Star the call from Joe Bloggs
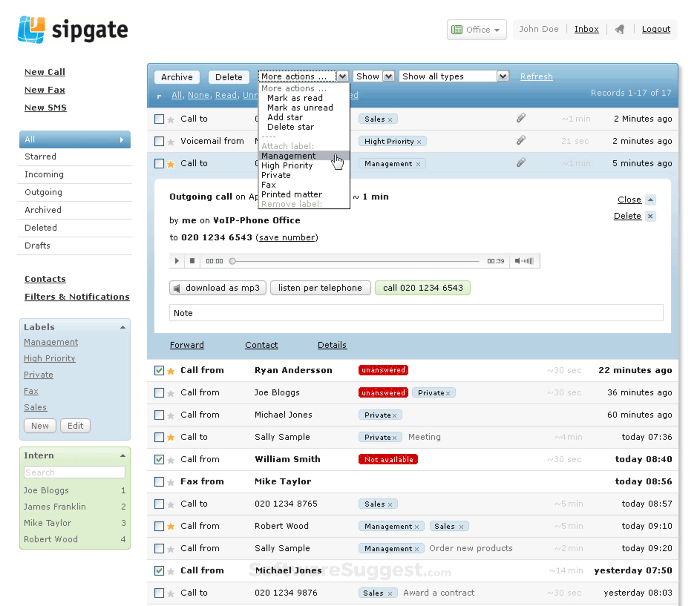Viewport: 700px width, 606px height. pos(170,392)
